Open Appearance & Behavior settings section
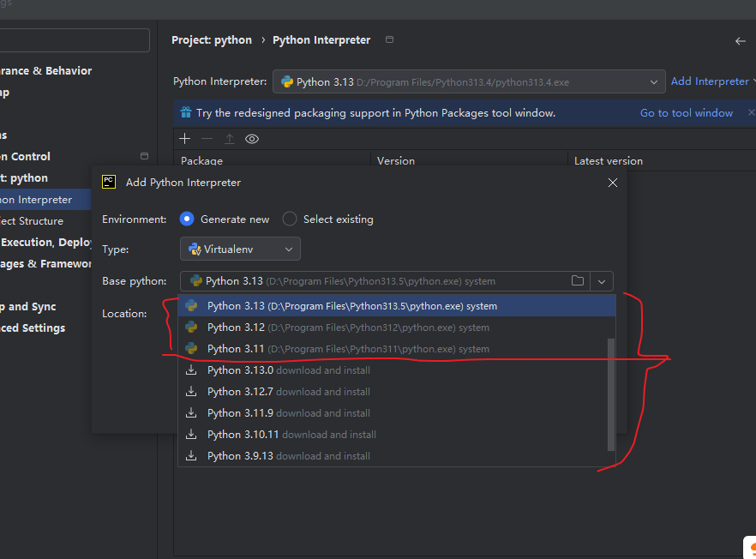The width and height of the screenshot is (756, 559). click(x=45, y=71)
